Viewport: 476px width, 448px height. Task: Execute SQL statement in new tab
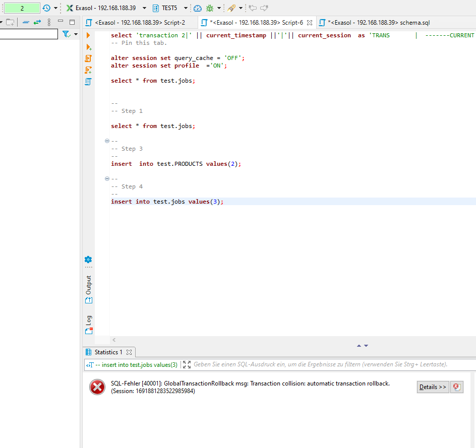(x=88, y=47)
